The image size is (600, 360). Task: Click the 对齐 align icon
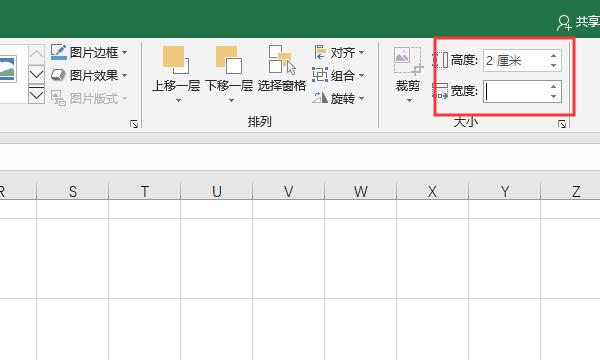click(320, 52)
